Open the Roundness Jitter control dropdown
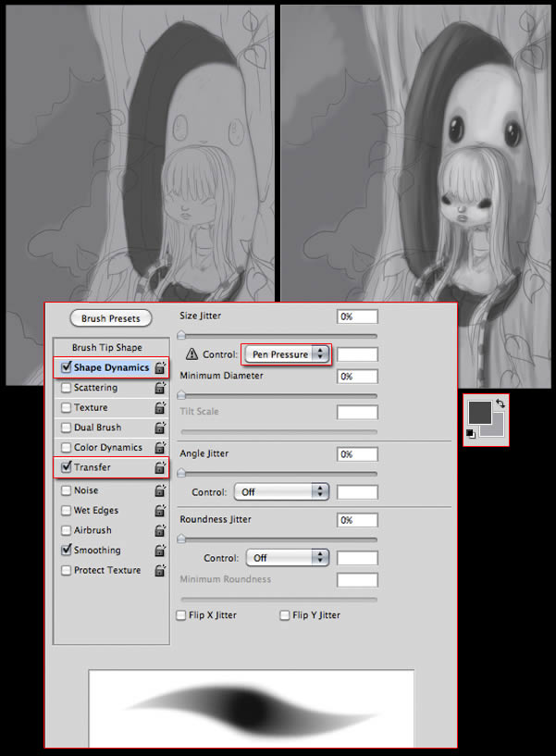 click(x=288, y=558)
